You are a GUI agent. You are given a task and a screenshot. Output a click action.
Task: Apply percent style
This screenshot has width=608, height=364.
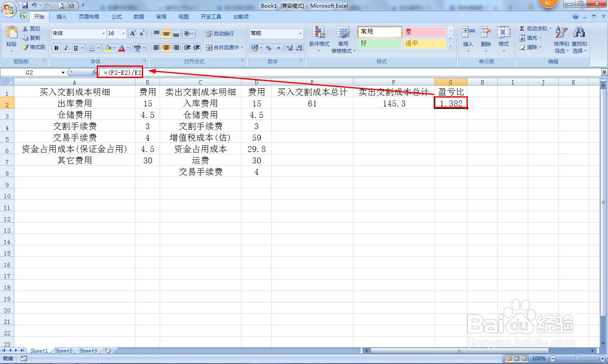point(269,48)
